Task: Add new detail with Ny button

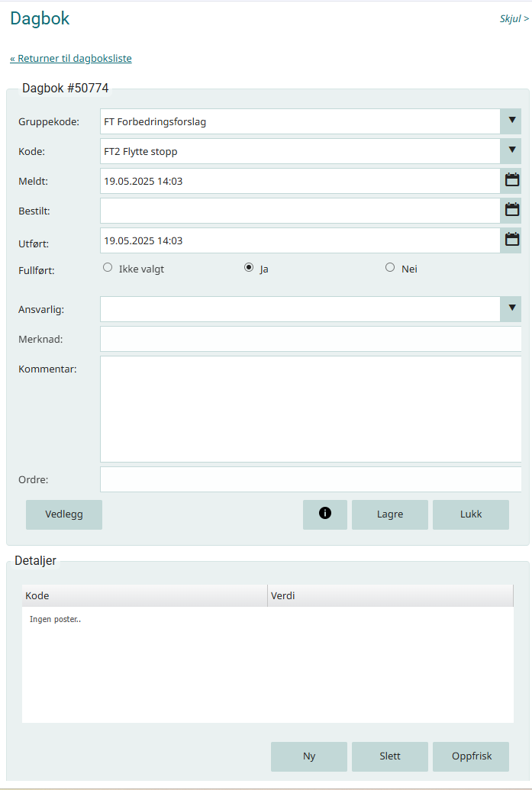Action: click(309, 756)
